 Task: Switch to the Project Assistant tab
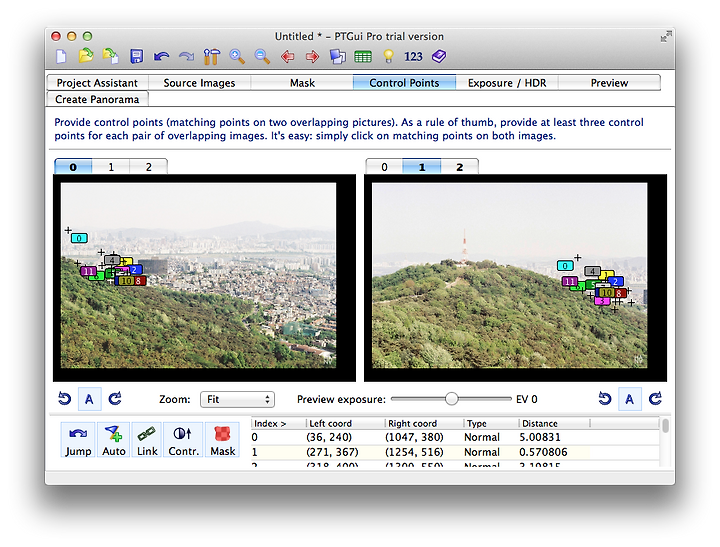[x=97, y=83]
